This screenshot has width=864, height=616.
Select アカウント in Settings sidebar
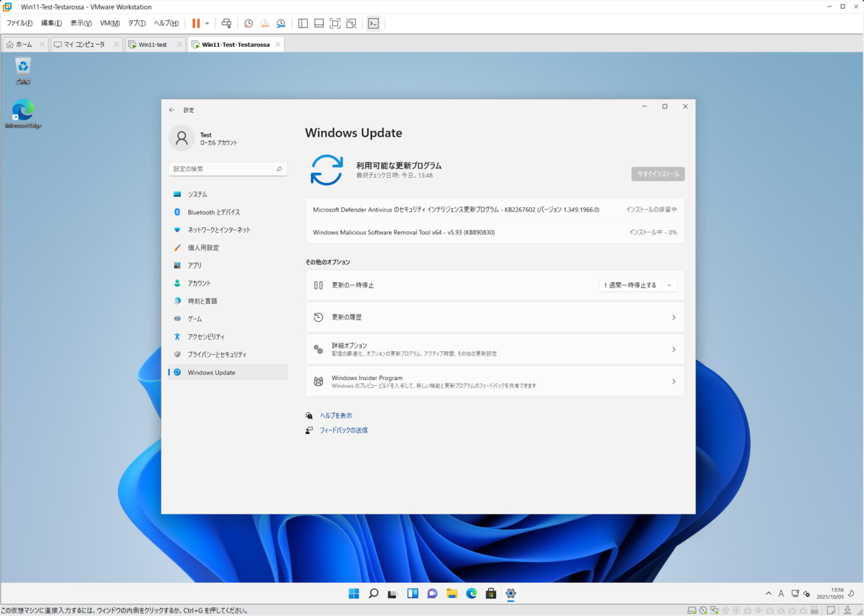(228, 284)
